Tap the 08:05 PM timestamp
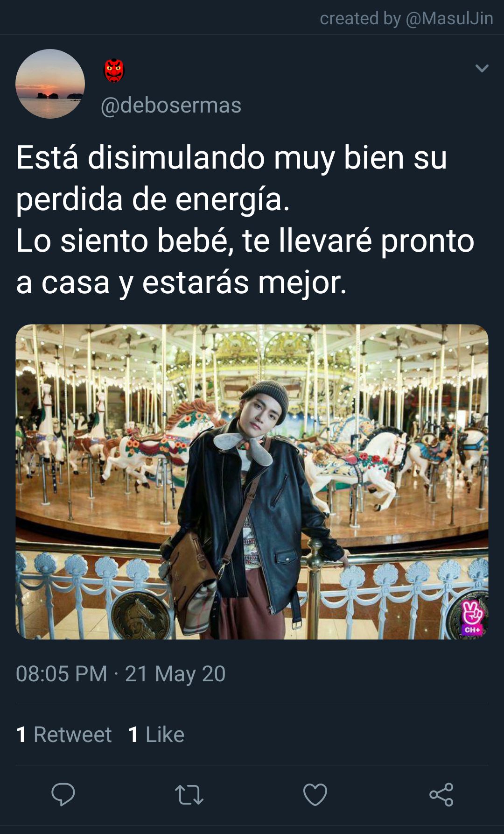This screenshot has height=834, width=504. 62,674
